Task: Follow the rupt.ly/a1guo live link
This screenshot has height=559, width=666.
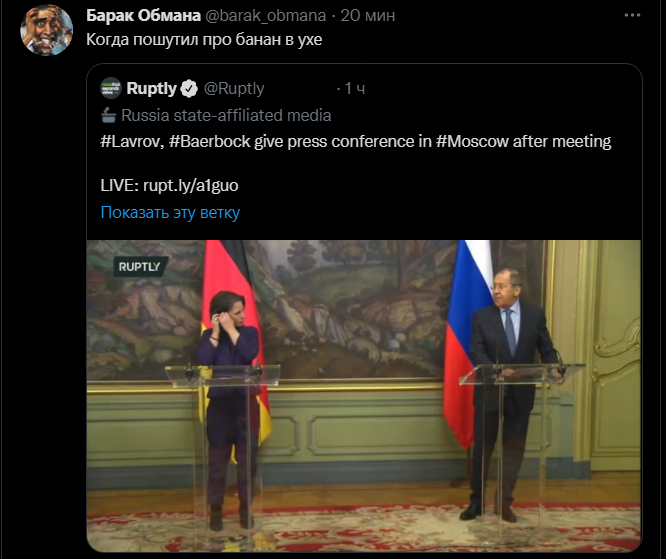Action: pos(191,186)
